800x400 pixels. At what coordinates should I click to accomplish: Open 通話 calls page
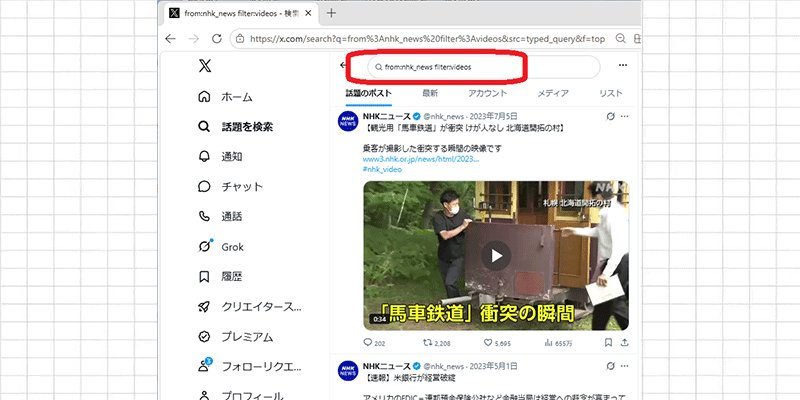[220, 217]
